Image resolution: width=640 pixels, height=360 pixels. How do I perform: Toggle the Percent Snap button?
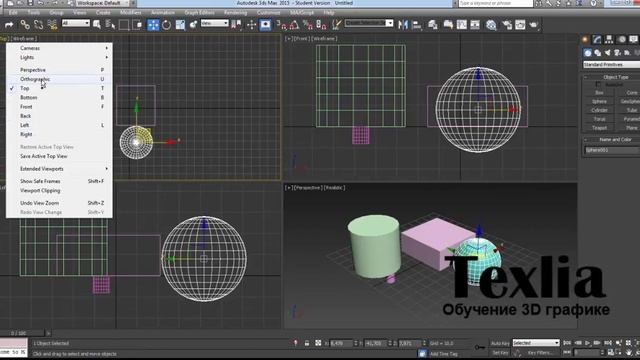coord(308,25)
